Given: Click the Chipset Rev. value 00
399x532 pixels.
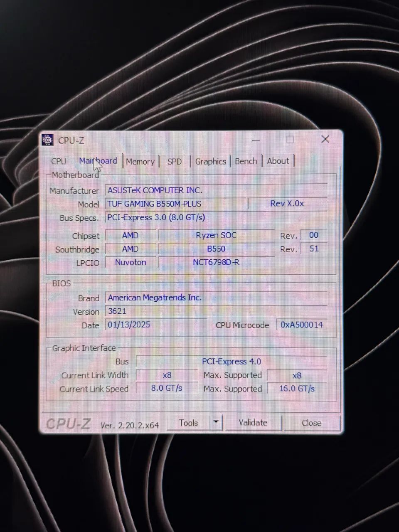Looking at the screenshot, I should point(314,235).
